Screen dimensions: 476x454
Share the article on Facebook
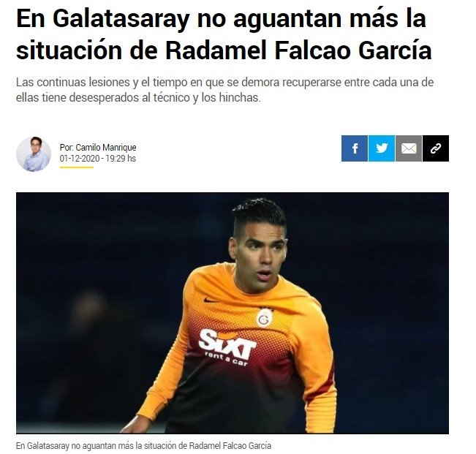(355, 148)
